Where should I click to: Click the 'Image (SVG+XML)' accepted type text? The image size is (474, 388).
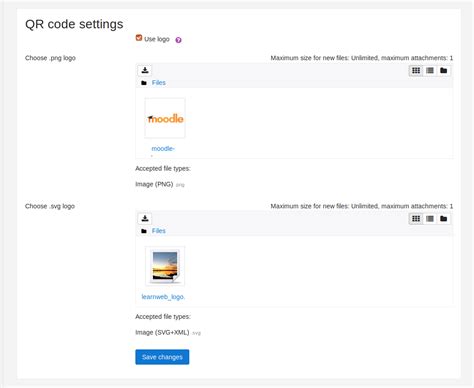click(162, 332)
